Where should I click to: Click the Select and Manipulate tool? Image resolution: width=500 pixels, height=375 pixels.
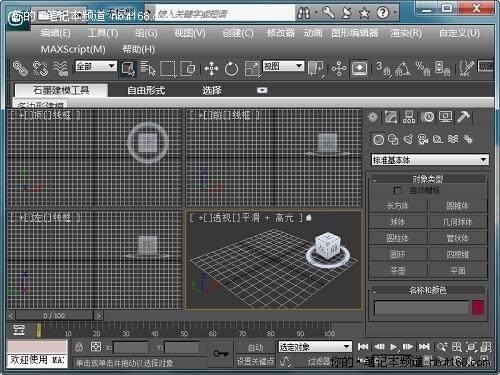coord(339,69)
